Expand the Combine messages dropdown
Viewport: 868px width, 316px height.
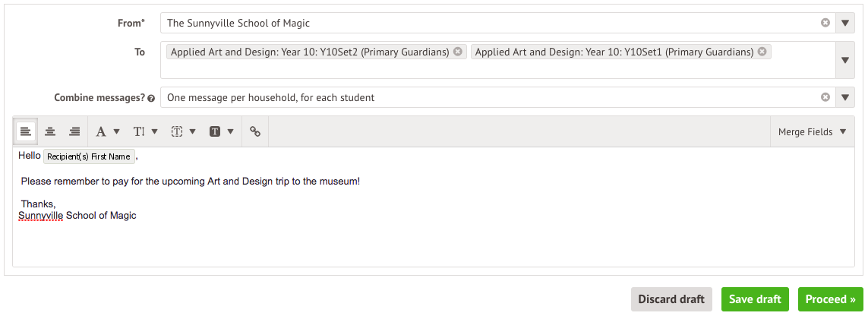[845, 97]
